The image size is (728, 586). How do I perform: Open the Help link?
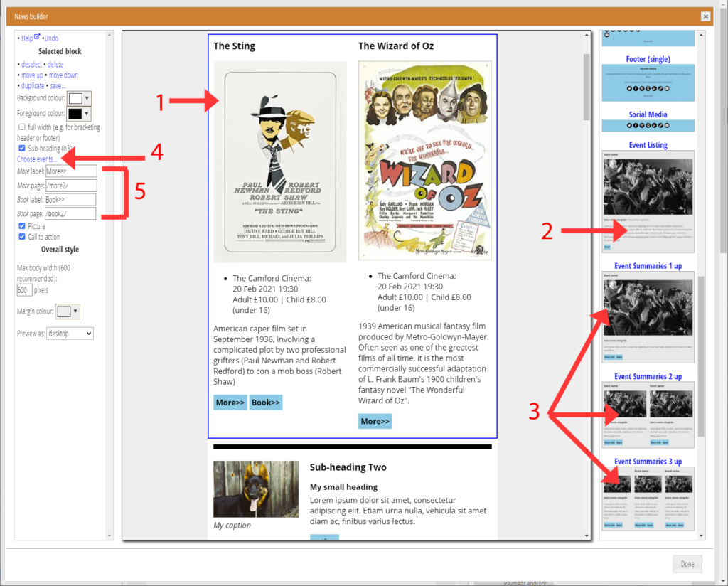tap(27, 38)
